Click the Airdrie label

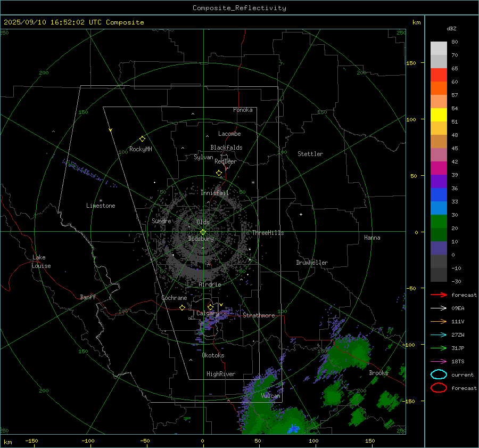pos(210,284)
